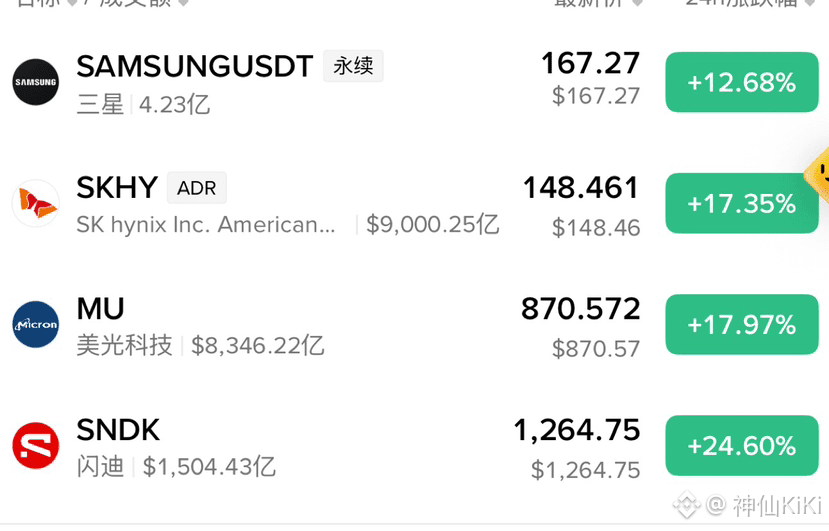829x531 pixels.
Task: Tap the red SanDisk logo icon
Action: point(35,445)
